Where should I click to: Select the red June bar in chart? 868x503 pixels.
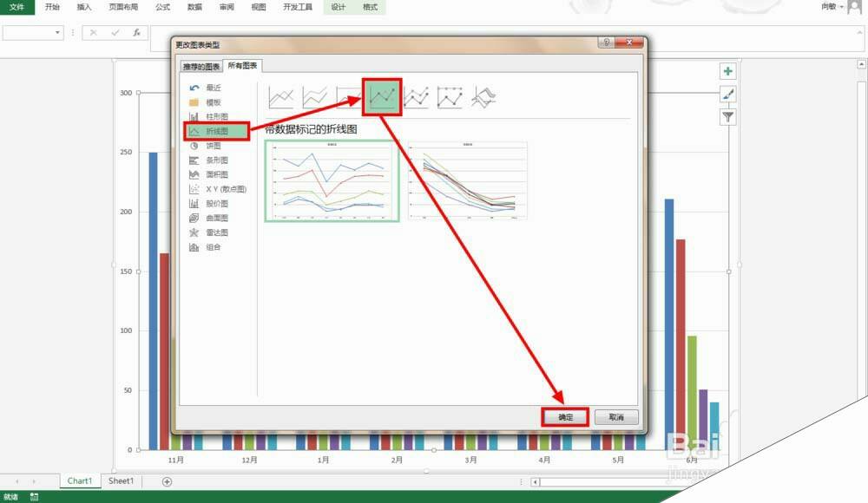(681, 345)
